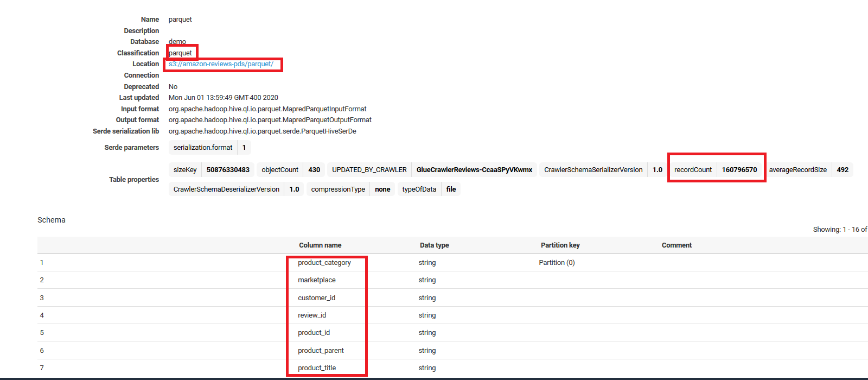The width and height of the screenshot is (868, 380).
Task: Click the averageRecordSize property tag
Action: (x=797, y=170)
